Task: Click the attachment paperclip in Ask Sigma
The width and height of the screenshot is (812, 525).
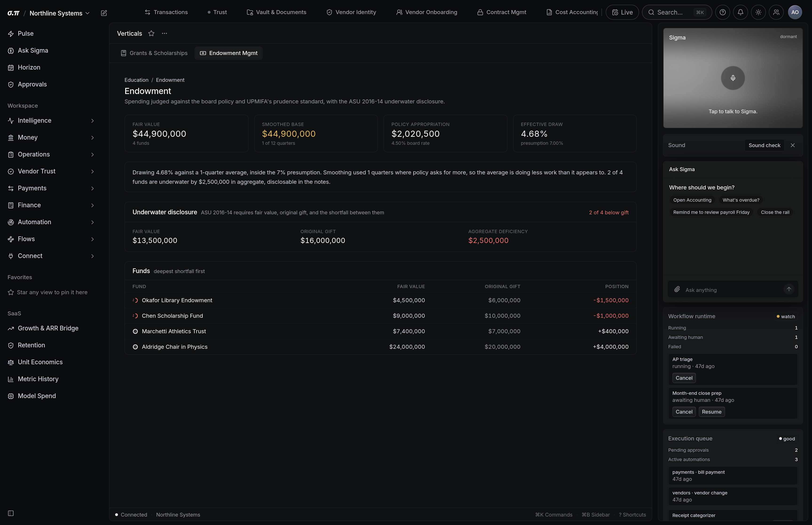Action: click(677, 290)
